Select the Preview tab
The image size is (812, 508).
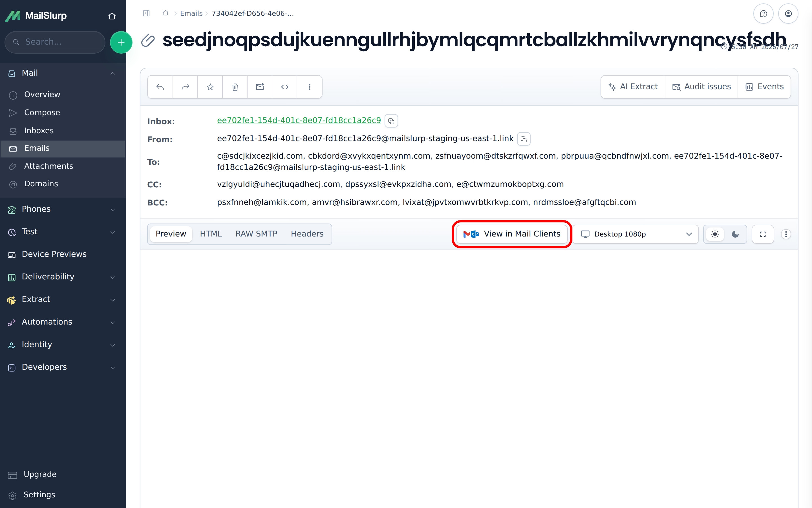[x=171, y=234]
